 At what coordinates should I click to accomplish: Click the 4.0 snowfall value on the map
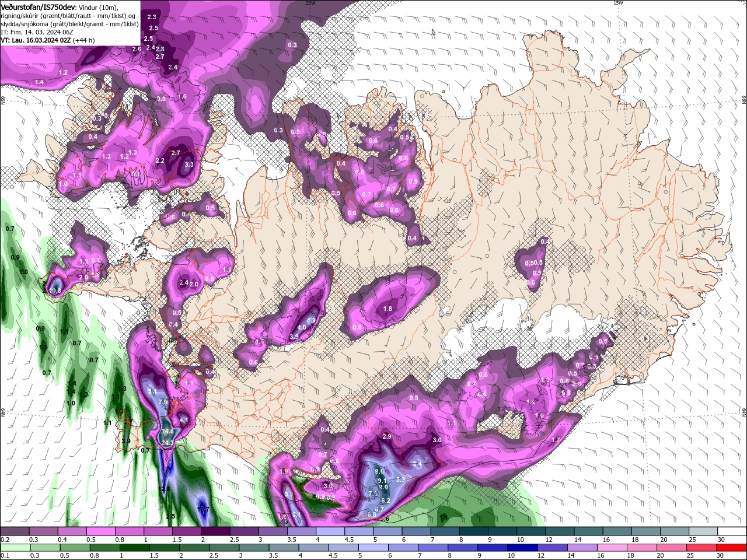pos(302,328)
